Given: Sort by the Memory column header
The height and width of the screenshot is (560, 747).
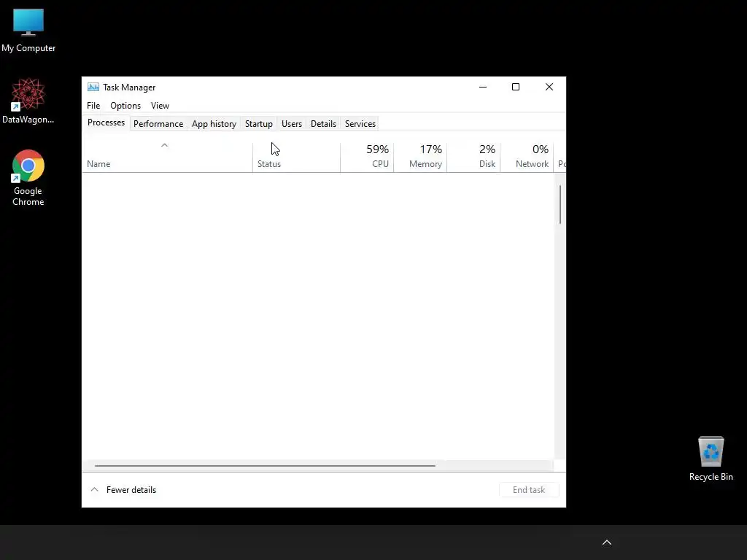Looking at the screenshot, I should [x=420, y=157].
